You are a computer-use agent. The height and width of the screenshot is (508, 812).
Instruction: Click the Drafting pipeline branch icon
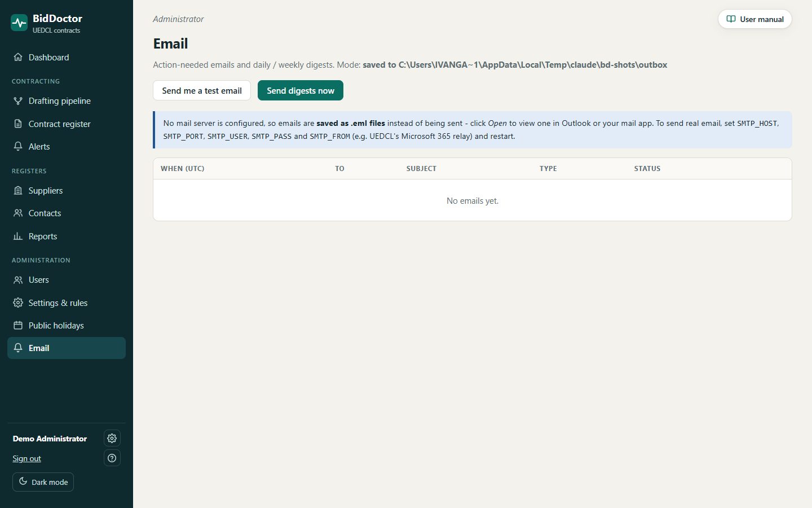(18, 100)
